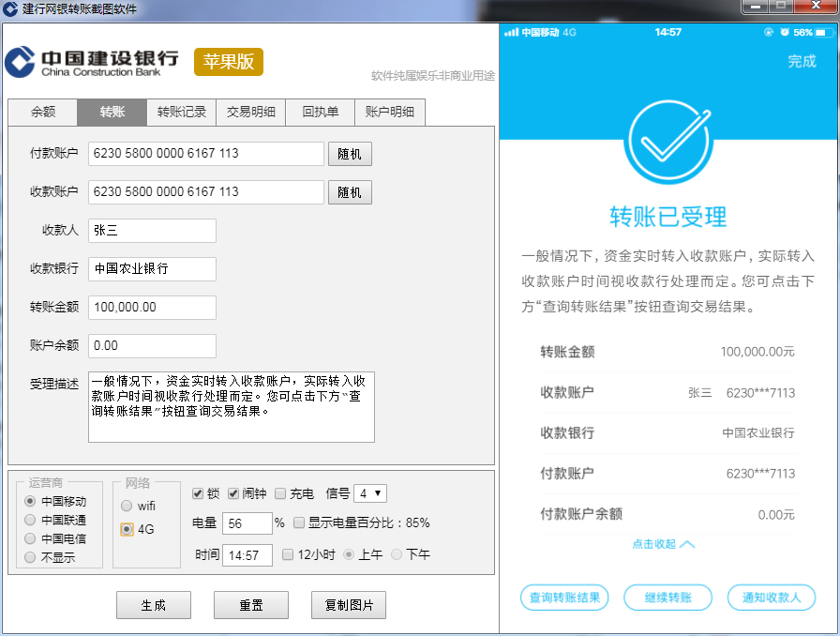840x636 pixels.
Task: Click the 时间 input showing 14:57
Action: [x=247, y=555]
